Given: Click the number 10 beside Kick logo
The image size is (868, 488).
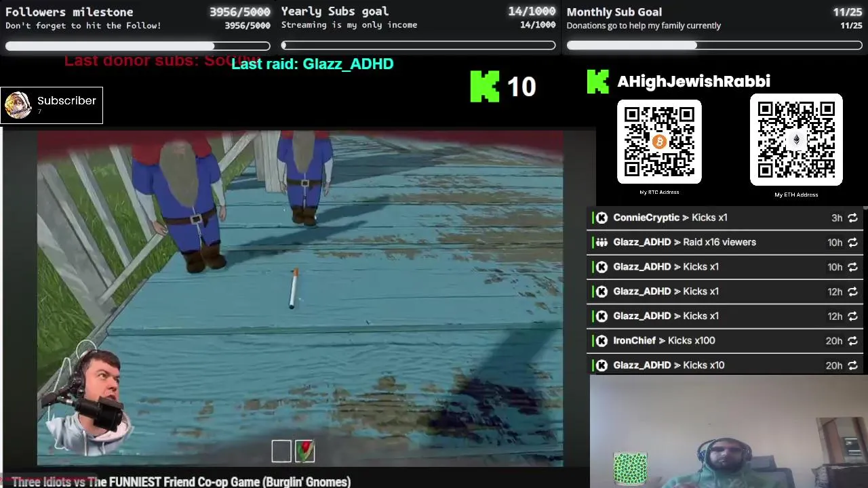Looking at the screenshot, I should click(x=521, y=87).
